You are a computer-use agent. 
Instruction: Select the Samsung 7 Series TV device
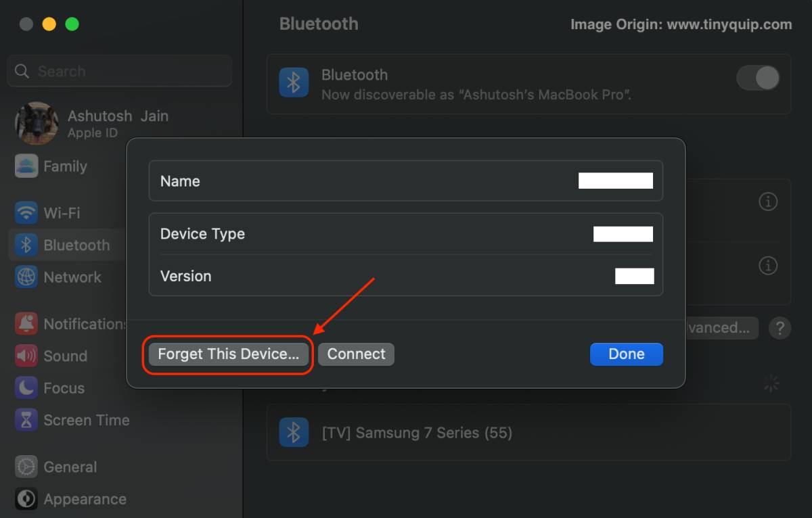416,433
